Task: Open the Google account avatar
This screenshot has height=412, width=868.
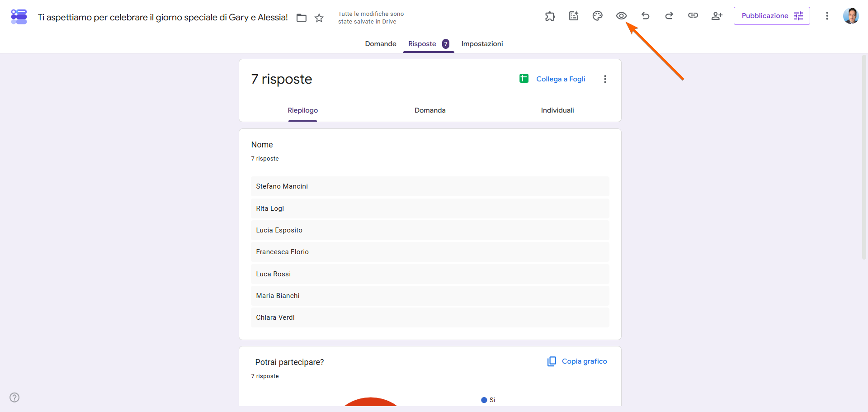Action: [851, 16]
